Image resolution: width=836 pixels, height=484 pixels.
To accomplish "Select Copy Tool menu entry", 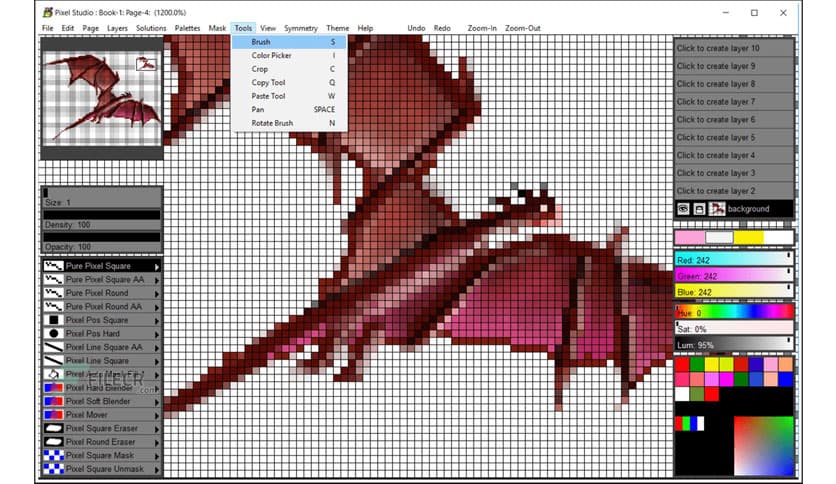I will [289, 83].
